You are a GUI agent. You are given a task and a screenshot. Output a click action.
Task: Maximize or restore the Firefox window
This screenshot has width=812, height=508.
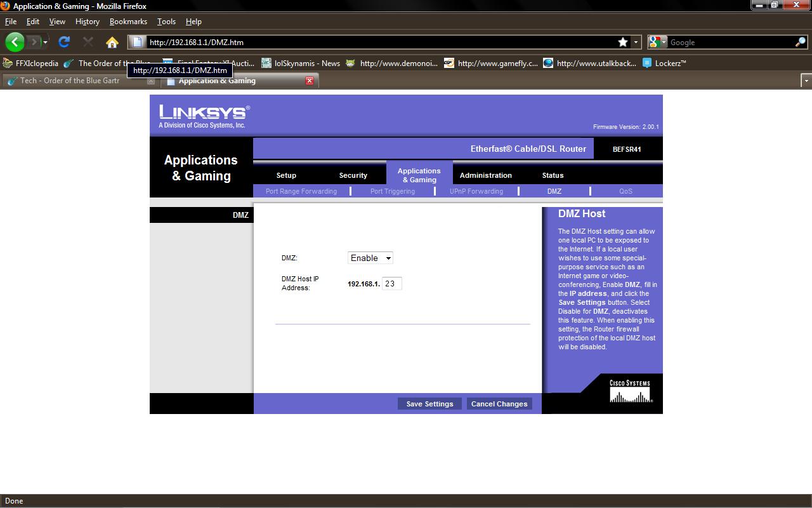coord(775,5)
